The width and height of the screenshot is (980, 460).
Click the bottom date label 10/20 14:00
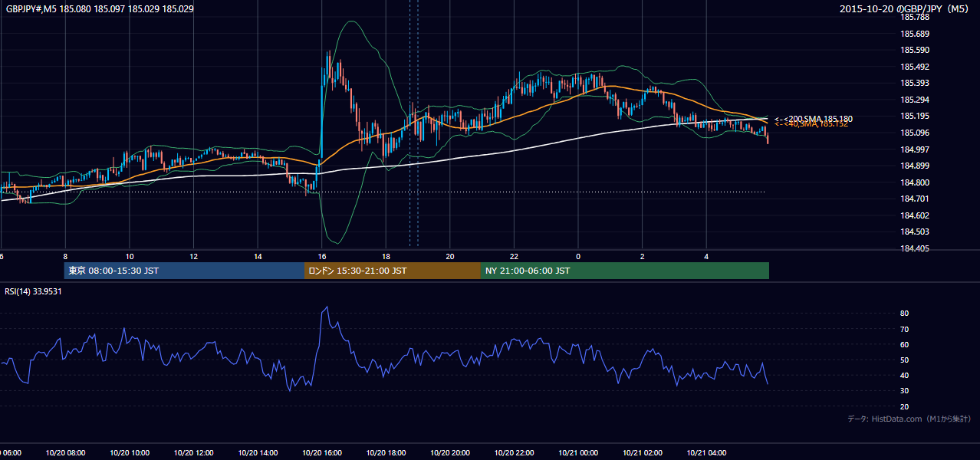258,453
